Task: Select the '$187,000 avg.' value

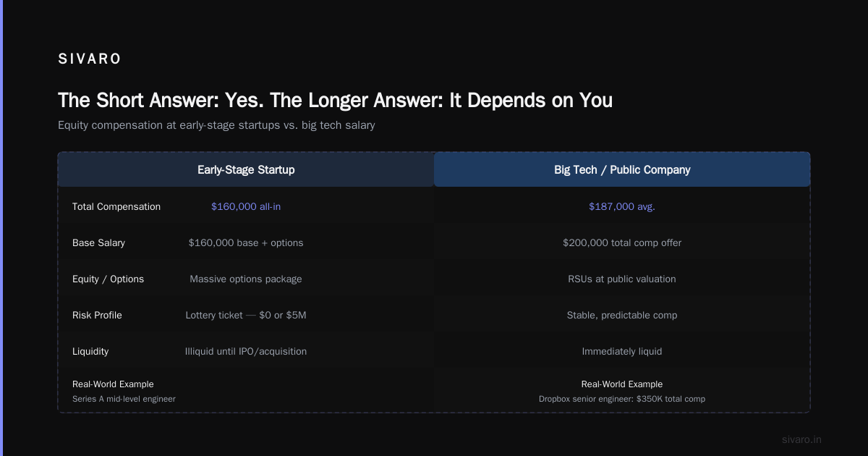Action: (622, 206)
